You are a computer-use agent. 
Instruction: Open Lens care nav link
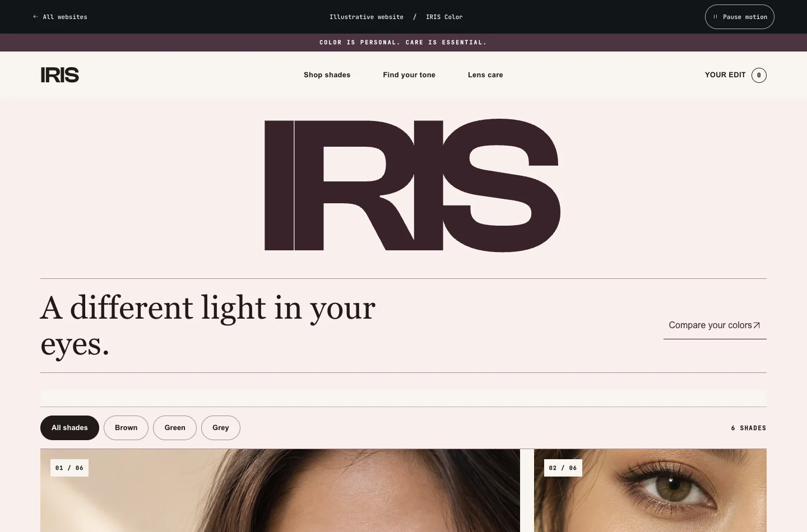click(485, 75)
